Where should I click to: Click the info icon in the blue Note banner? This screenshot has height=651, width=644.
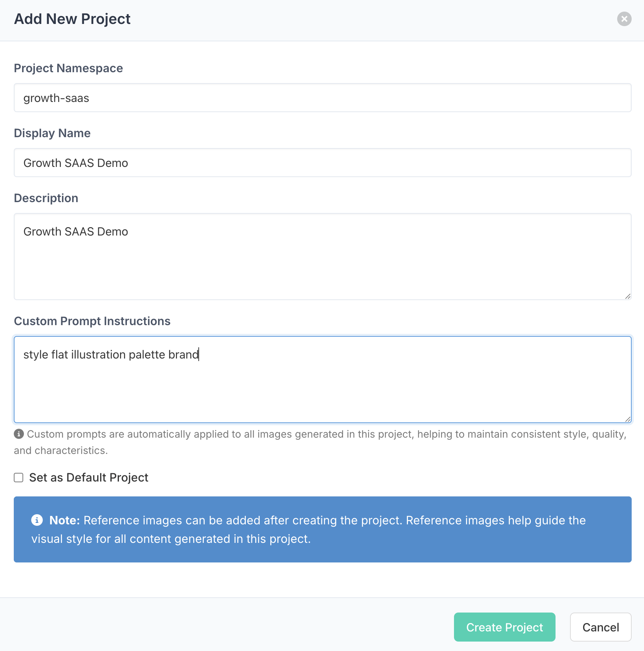click(x=37, y=520)
